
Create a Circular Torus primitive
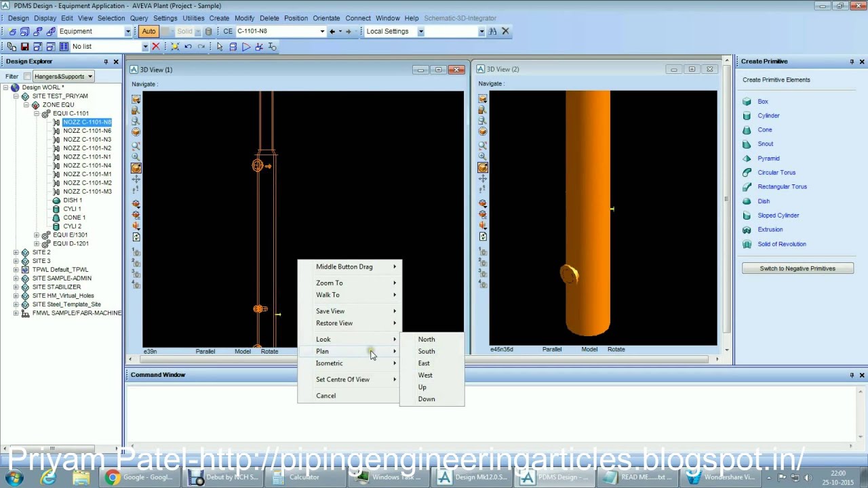click(x=776, y=173)
